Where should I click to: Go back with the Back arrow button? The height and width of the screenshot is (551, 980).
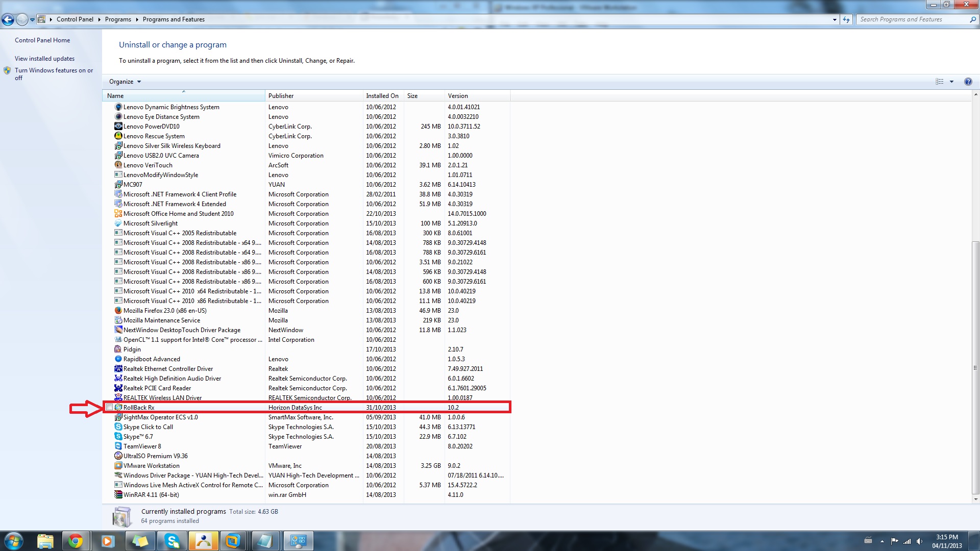[8, 19]
